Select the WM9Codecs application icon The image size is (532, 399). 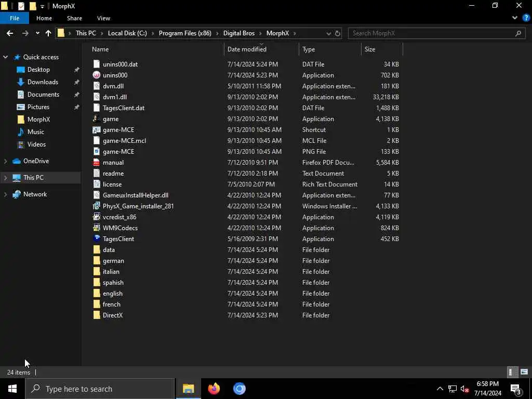[97, 228]
